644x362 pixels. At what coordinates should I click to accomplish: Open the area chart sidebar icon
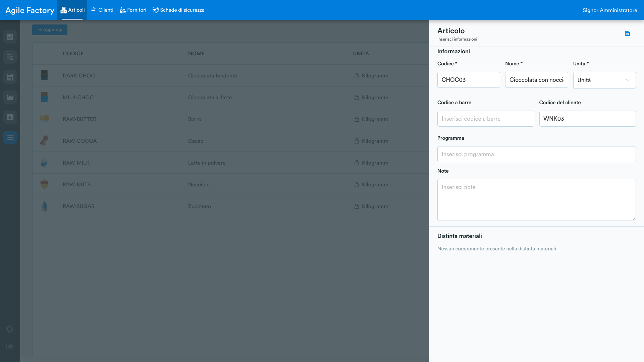pyautogui.click(x=10, y=97)
